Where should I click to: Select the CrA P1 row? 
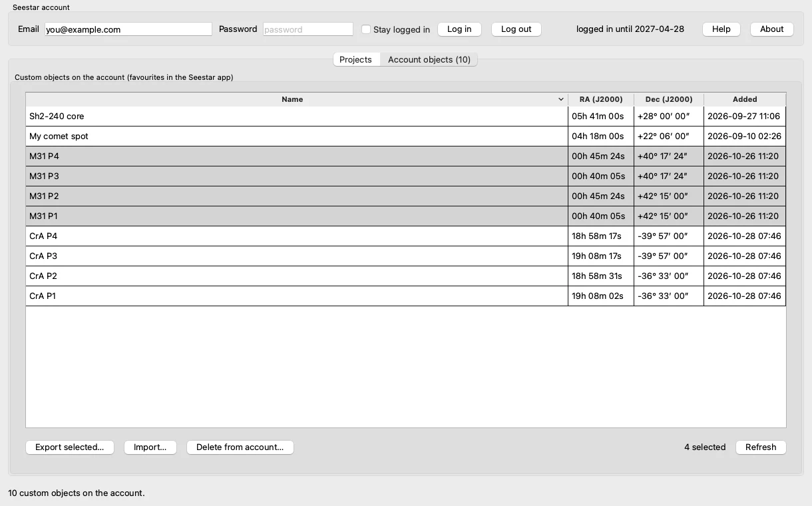[406, 296]
